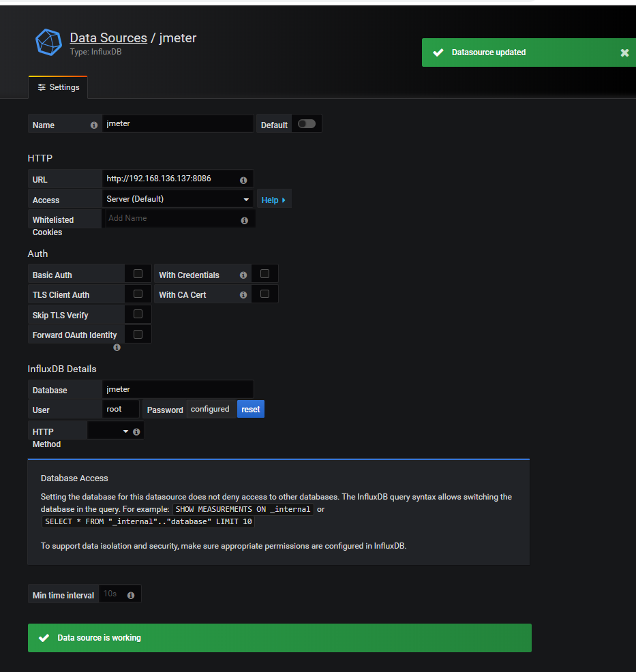Click the Whitelisted Cookies Add Name field
Screen dimensions: 636x672
[178, 219]
